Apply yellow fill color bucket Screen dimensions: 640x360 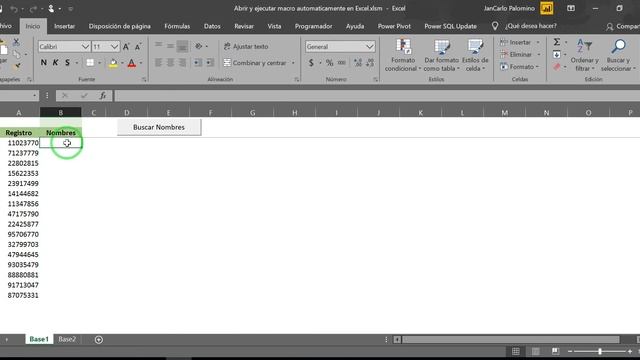[113, 63]
